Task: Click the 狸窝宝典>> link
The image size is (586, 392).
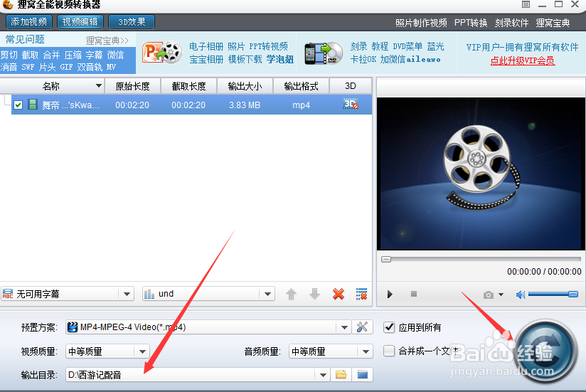Action: click(x=107, y=40)
